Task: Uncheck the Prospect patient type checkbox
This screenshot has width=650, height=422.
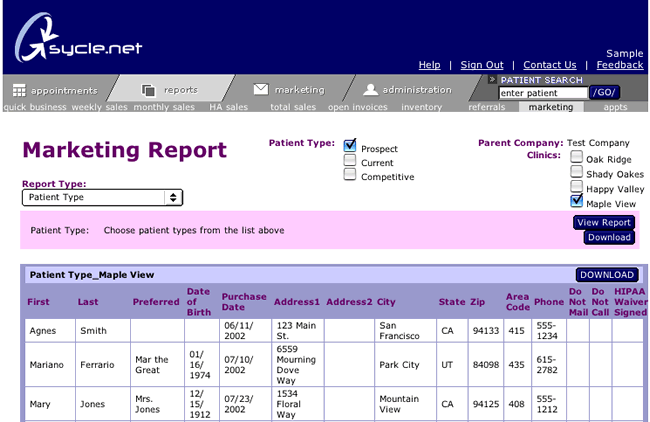Action: (350, 146)
